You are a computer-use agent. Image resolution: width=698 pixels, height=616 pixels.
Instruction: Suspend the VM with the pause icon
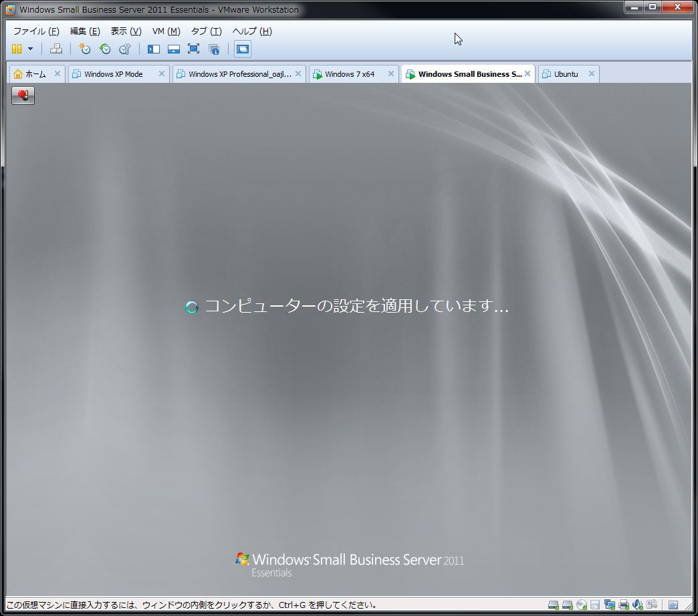17,49
